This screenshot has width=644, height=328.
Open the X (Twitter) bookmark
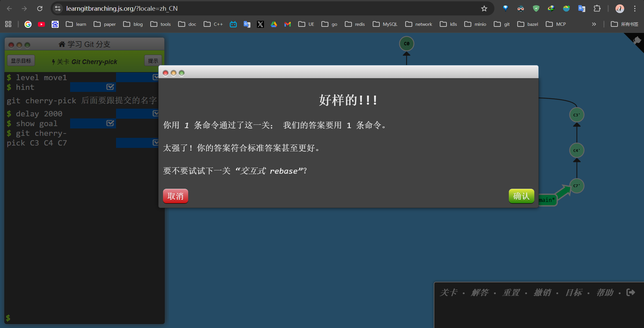click(260, 24)
